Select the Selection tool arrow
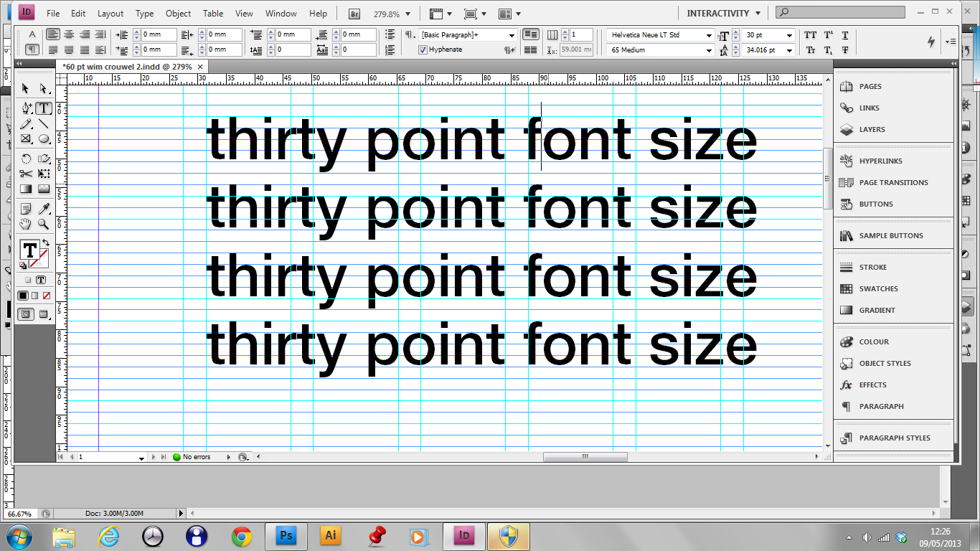 26,89
